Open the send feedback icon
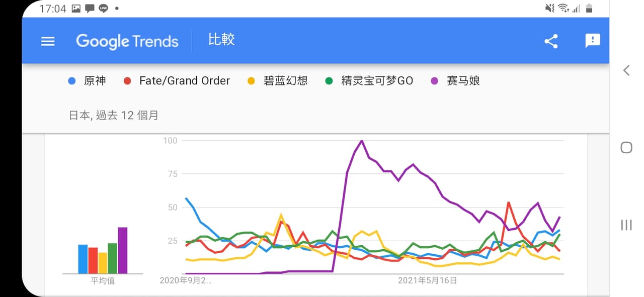 [593, 41]
